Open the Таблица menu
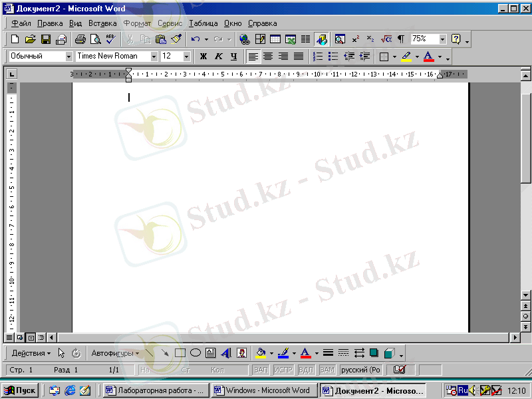The height and width of the screenshot is (399, 532). click(203, 23)
